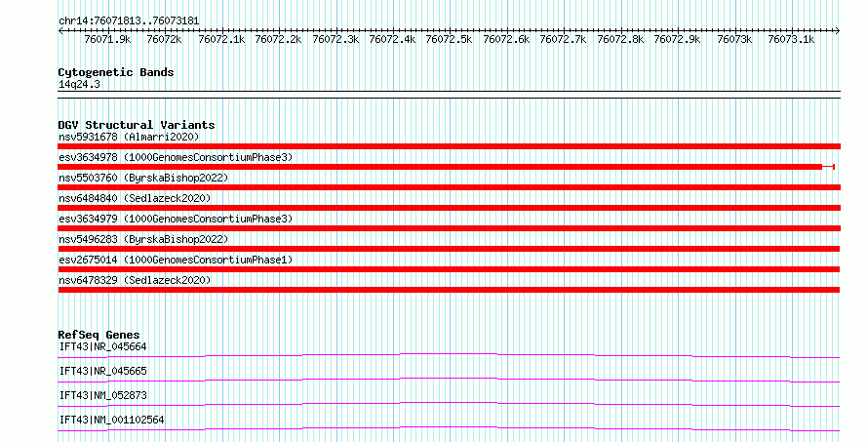The width and height of the screenshot is (868, 442).
Task: Open variant nsv5496283 (ByrskaBishop2022) label
Action: click(x=143, y=239)
